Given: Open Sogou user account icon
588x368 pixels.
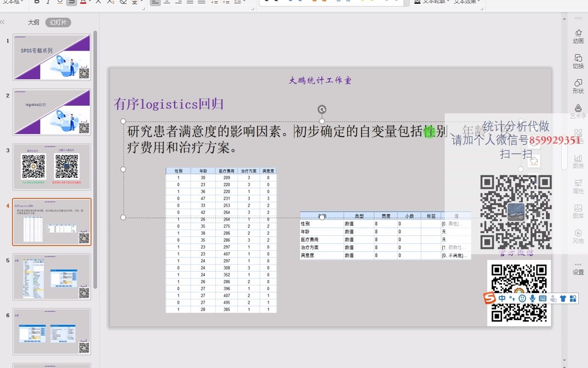Looking at the screenshot, I should pos(553,299).
